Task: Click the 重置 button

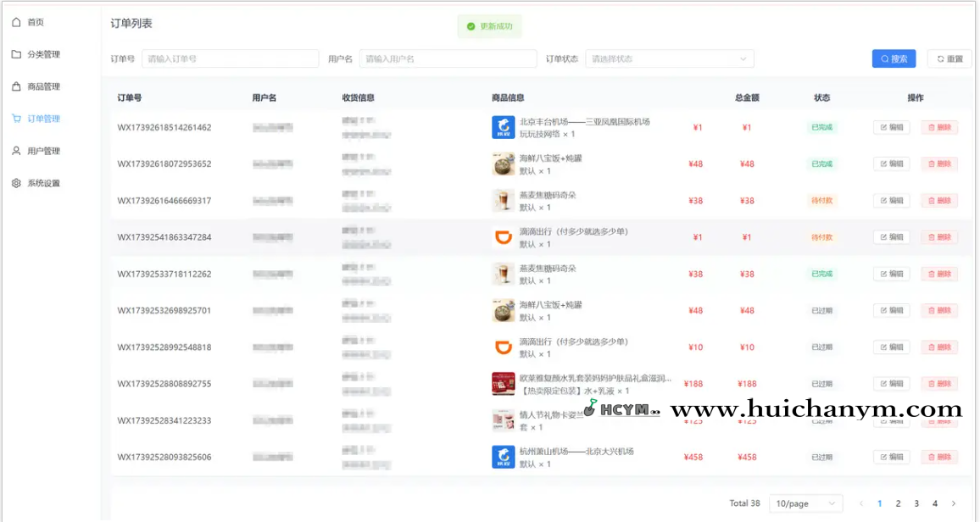Action: click(x=949, y=58)
